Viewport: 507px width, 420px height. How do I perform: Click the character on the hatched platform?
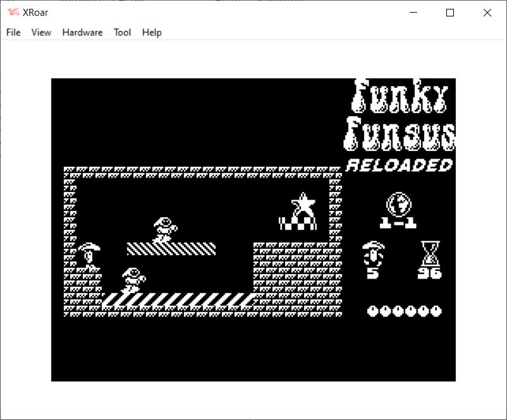coord(164,230)
